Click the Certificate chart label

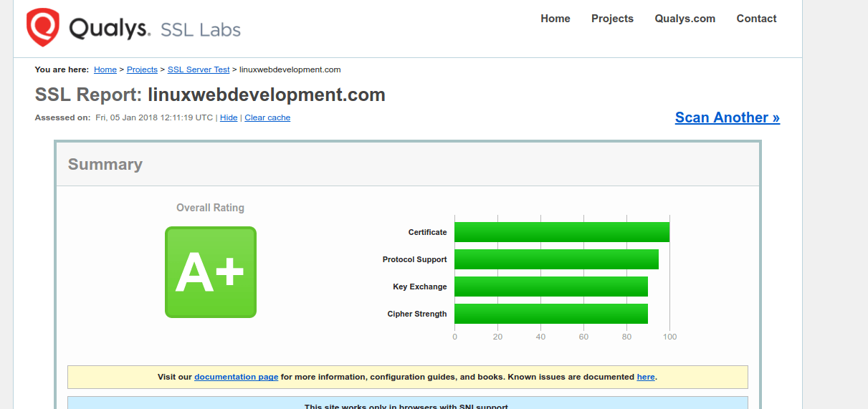[x=427, y=232]
